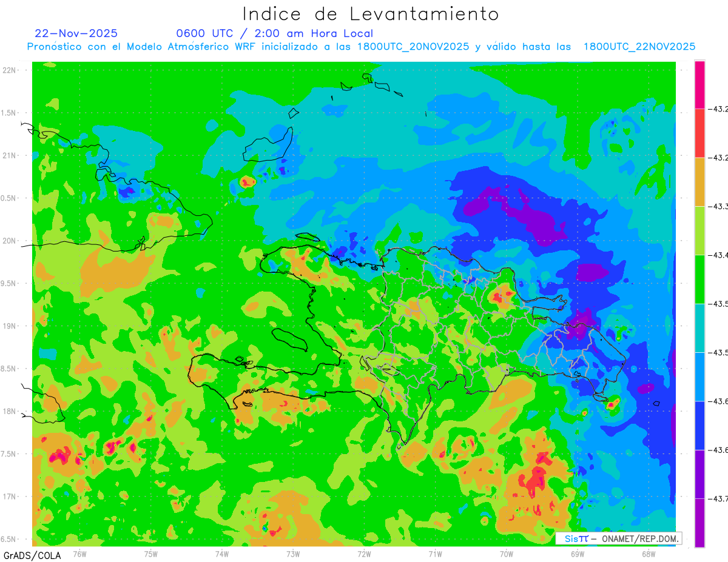Click the '68W' longitude label

(649, 554)
